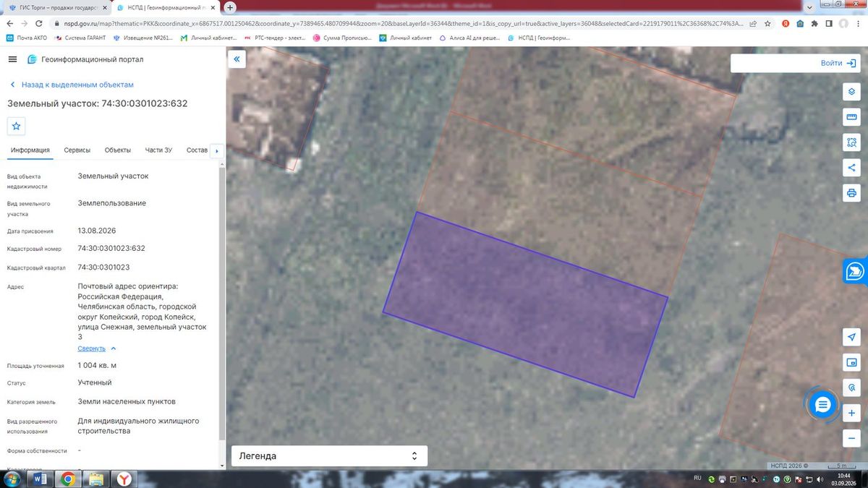Viewport: 868px width, 488px height.
Task: Switch to the Сервисы tab
Action: click(x=77, y=150)
